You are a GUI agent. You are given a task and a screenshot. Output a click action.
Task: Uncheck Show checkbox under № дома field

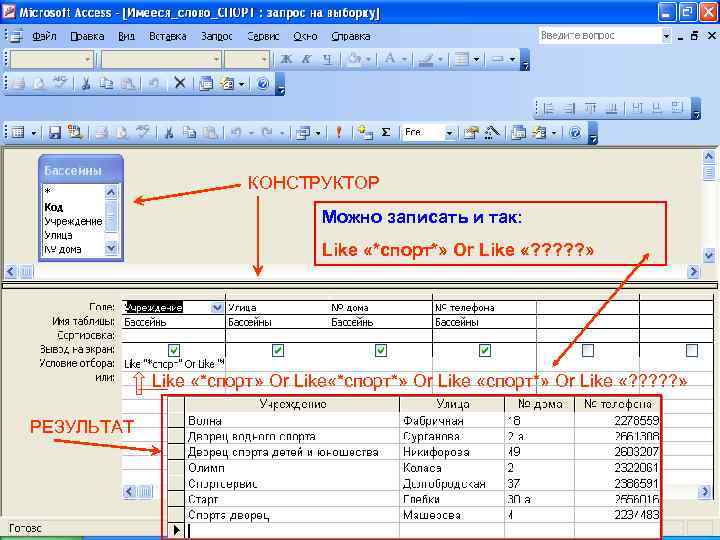381,350
